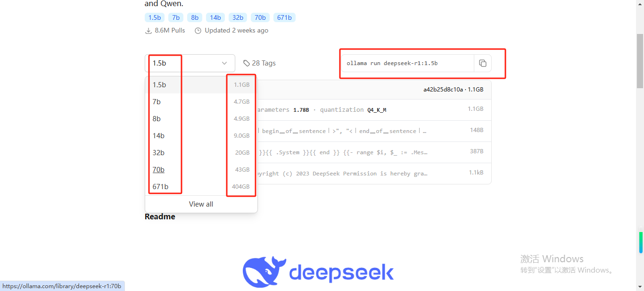
Task: Pick the 14b model option
Action: click(201, 136)
